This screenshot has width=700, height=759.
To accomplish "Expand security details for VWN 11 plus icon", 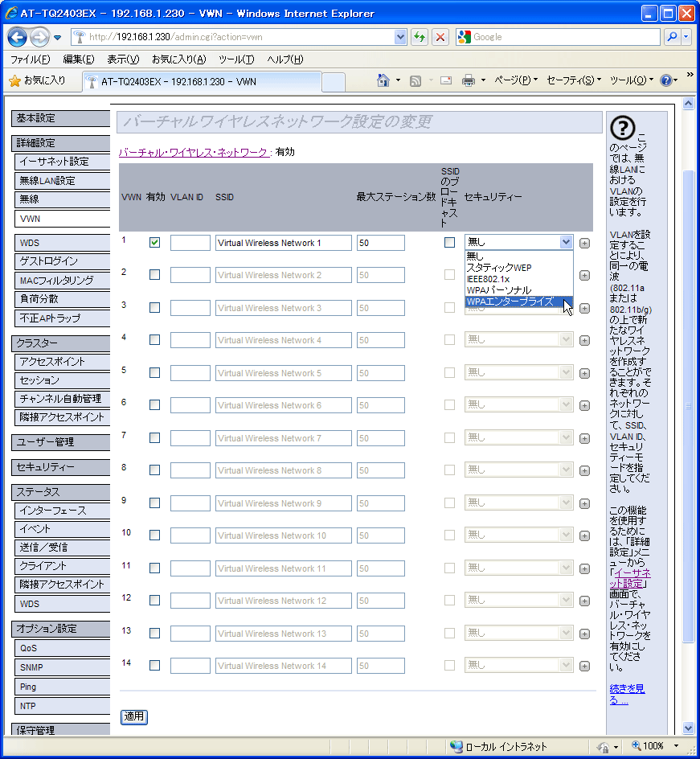I will 584,568.
